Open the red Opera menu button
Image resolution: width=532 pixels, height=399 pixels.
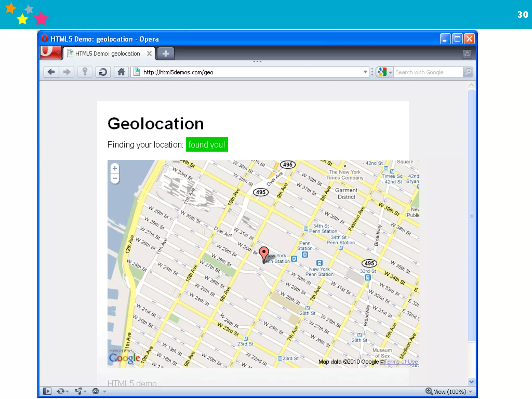click(x=51, y=52)
